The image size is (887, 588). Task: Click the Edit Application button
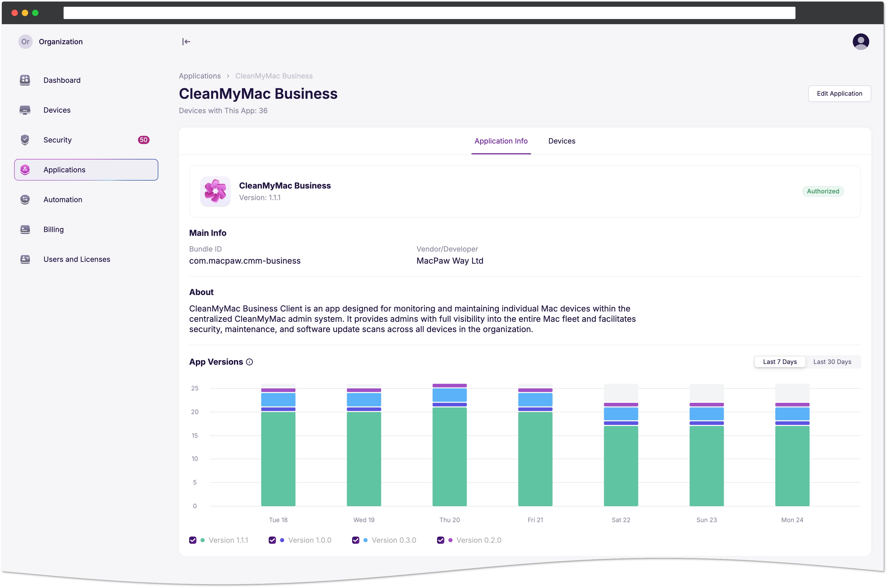(x=839, y=93)
